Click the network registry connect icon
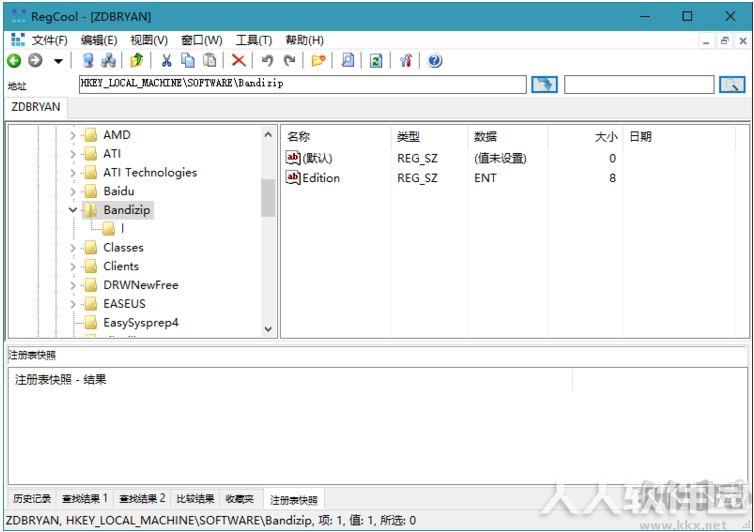This screenshot has width=754, height=532. pos(109,61)
